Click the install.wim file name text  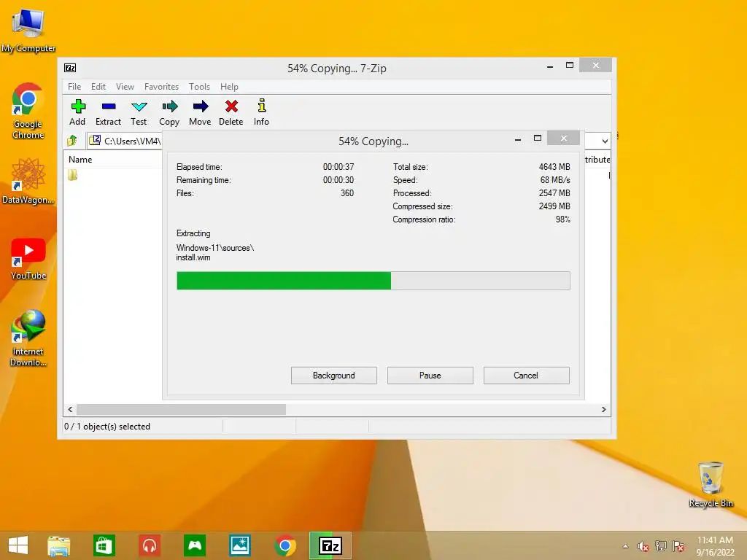(x=193, y=257)
